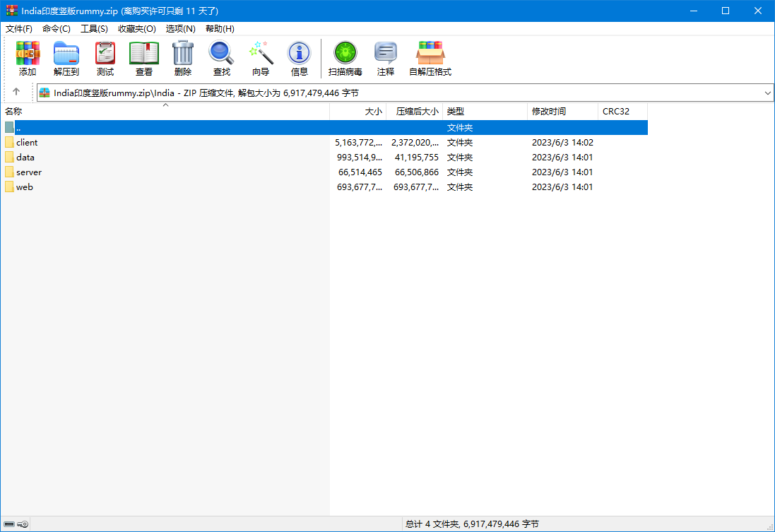
Task: Show archive 信息 (Info) icon
Action: [300, 59]
